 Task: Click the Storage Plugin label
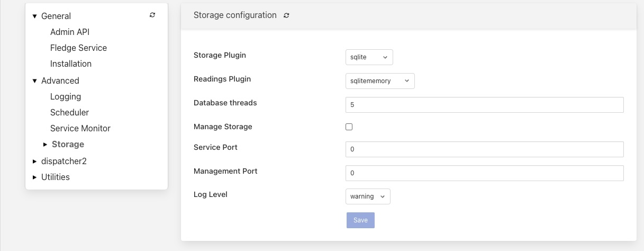pyautogui.click(x=220, y=55)
